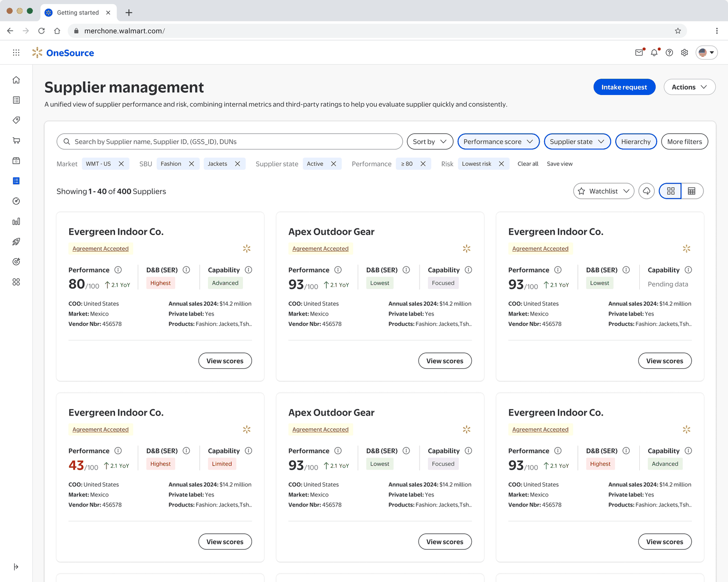
Task: Click Agreement Accepted on 43-score Evergreen card
Action: (x=101, y=430)
